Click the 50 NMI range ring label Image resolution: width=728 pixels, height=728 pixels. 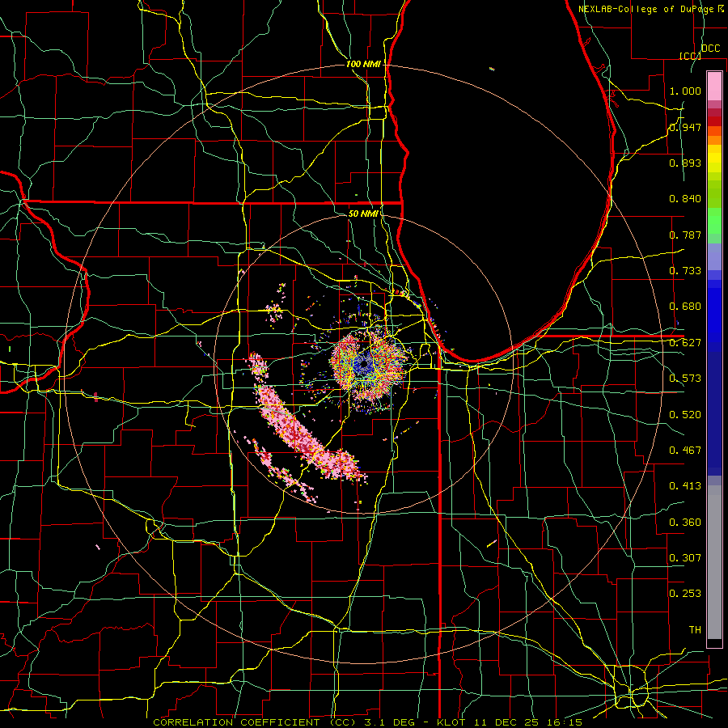point(362,214)
